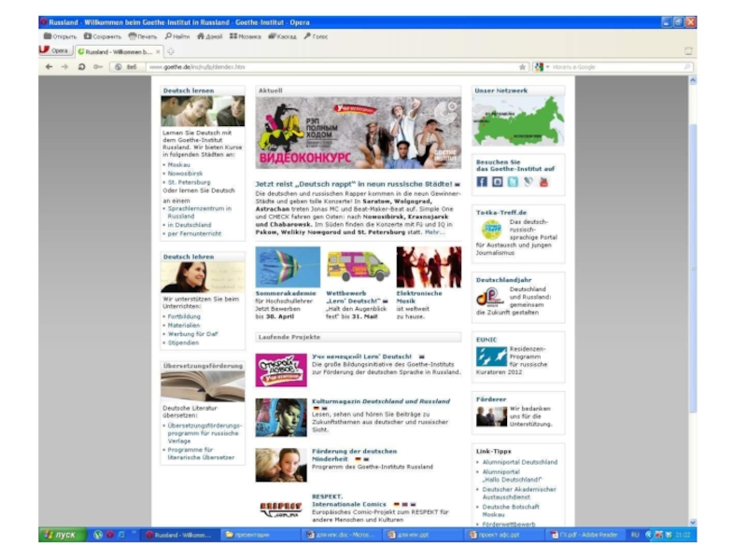This screenshot has width=747, height=560.
Task: Reload the current page
Action: [81, 67]
